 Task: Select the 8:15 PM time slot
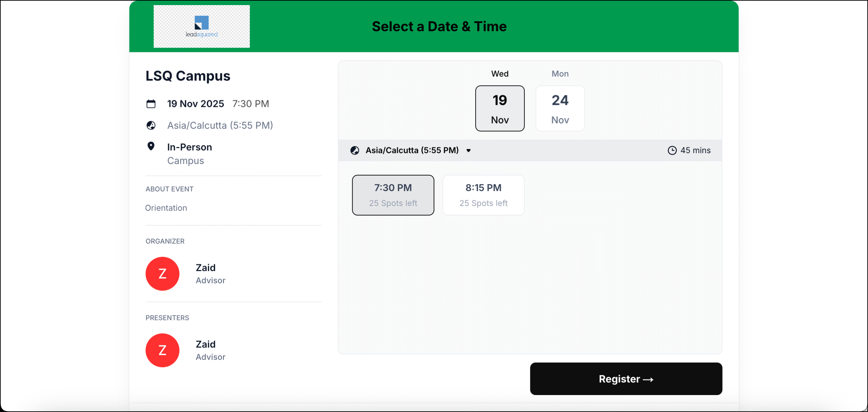click(x=483, y=195)
